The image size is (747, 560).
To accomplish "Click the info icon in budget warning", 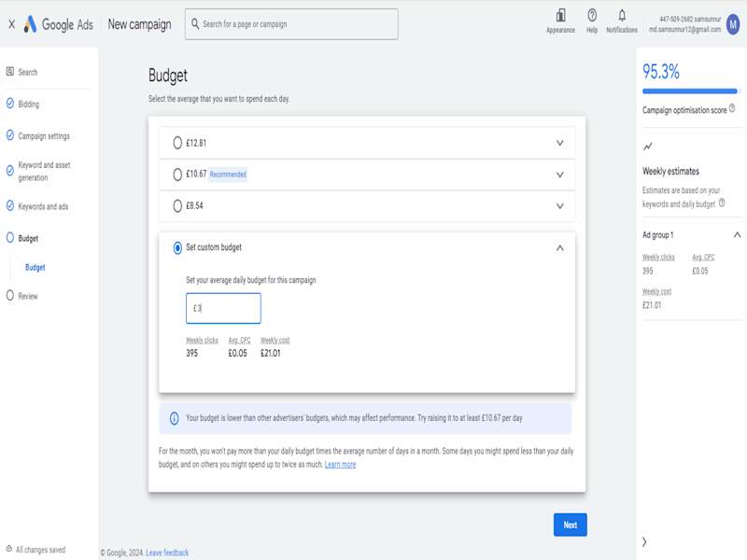I will click(x=174, y=419).
